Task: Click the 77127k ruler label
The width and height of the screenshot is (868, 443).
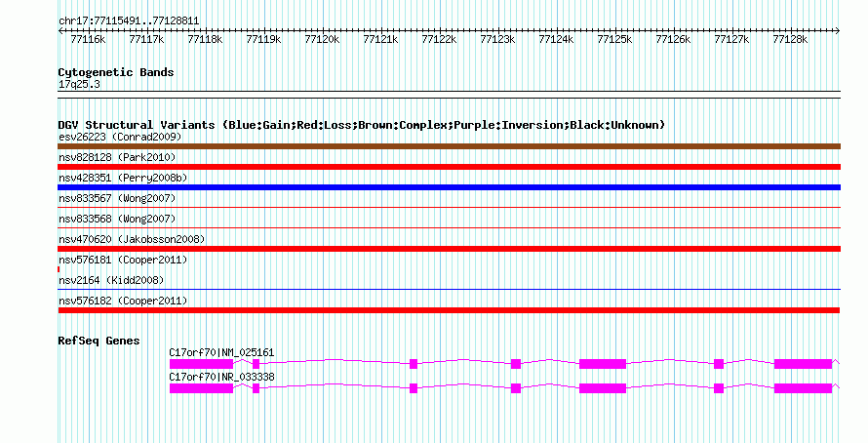Action: pyautogui.click(x=731, y=39)
